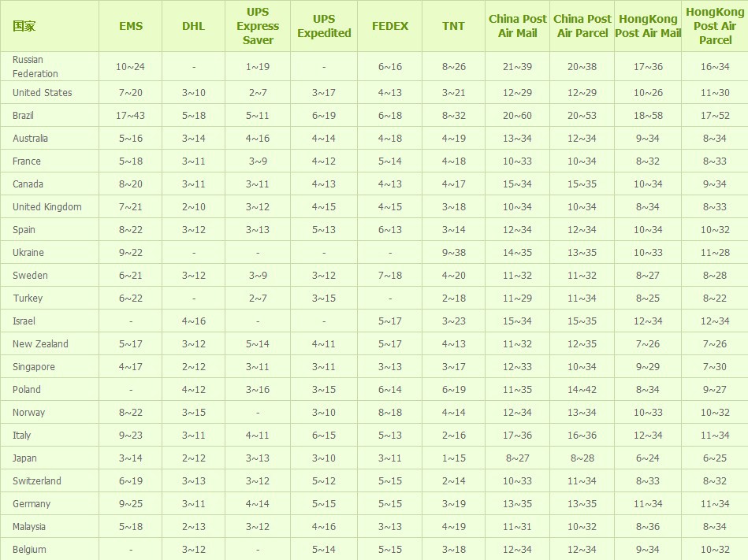Image resolution: width=748 pixels, height=560 pixels.
Task: Click the Belgium row label
Action: point(29,550)
